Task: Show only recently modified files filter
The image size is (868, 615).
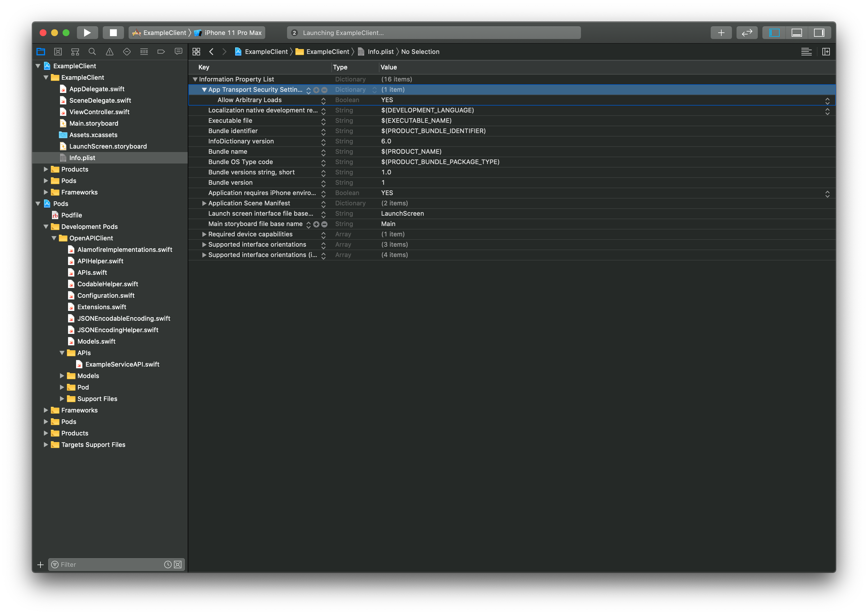Action: [167, 565]
